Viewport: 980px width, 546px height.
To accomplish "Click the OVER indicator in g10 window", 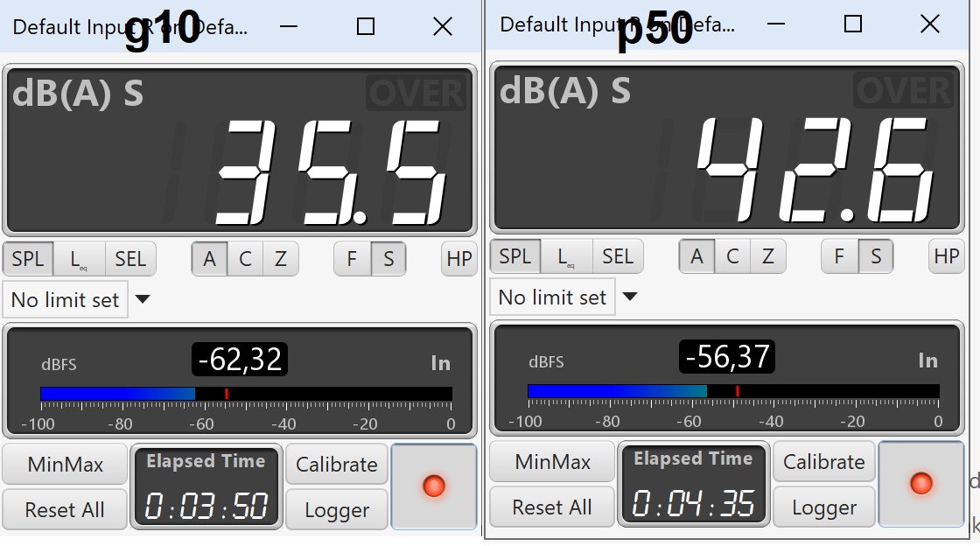I will (x=416, y=93).
